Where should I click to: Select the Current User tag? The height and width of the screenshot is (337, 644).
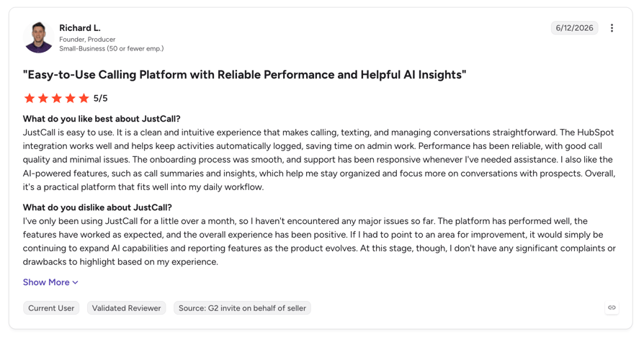coord(51,308)
